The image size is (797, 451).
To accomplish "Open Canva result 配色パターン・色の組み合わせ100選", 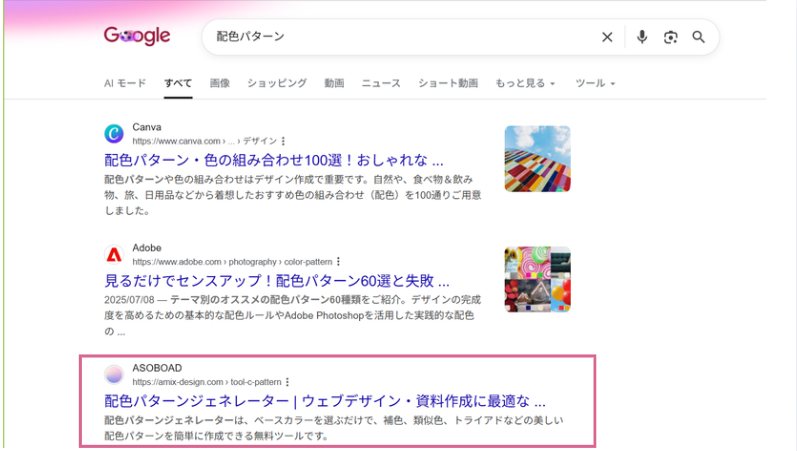I will pos(274,160).
